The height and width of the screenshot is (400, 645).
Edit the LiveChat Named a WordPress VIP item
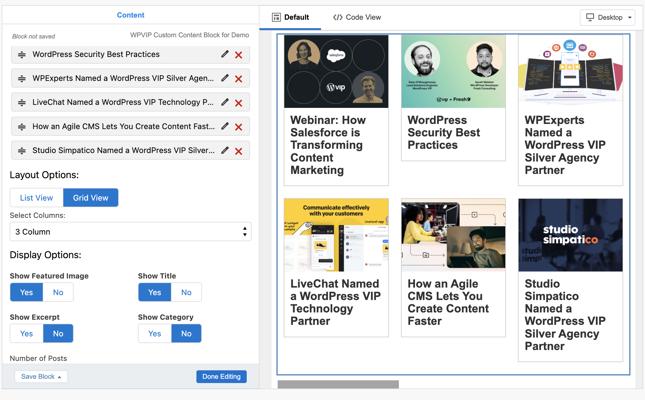[225, 102]
